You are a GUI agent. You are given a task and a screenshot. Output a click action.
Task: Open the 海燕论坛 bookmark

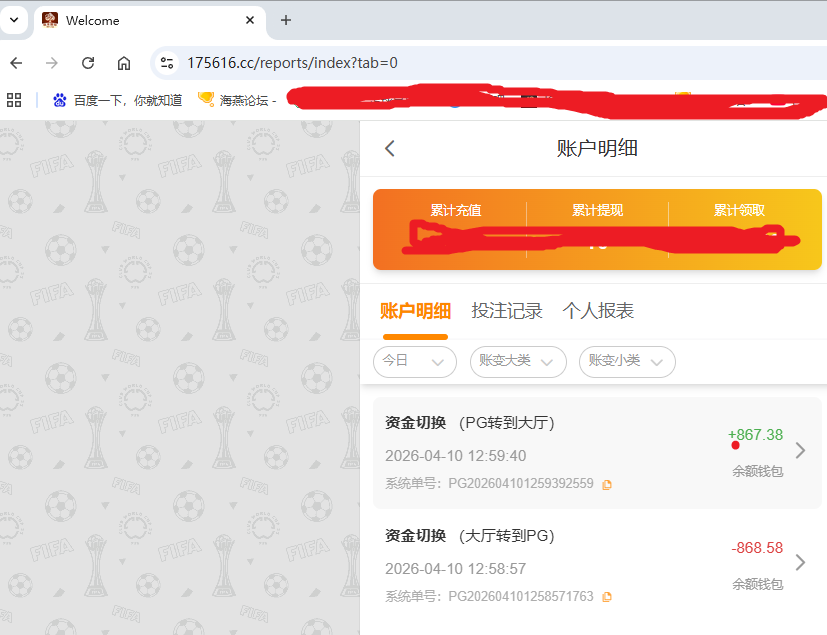(x=241, y=100)
